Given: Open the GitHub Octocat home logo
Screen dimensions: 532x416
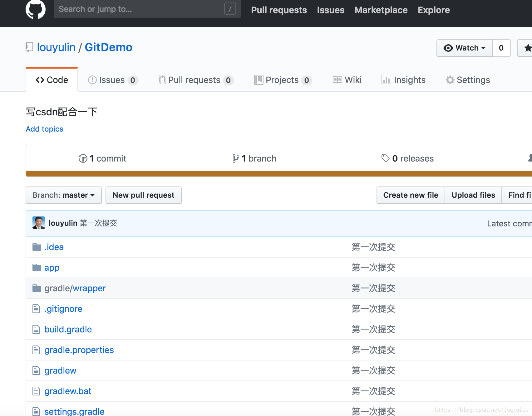Looking at the screenshot, I should pyautogui.click(x=35, y=9).
